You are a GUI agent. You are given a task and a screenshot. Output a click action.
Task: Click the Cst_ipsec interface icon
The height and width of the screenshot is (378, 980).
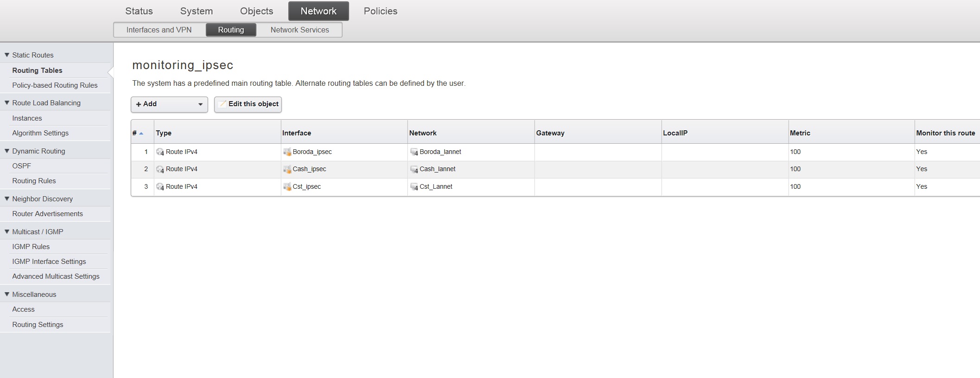click(x=287, y=187)
